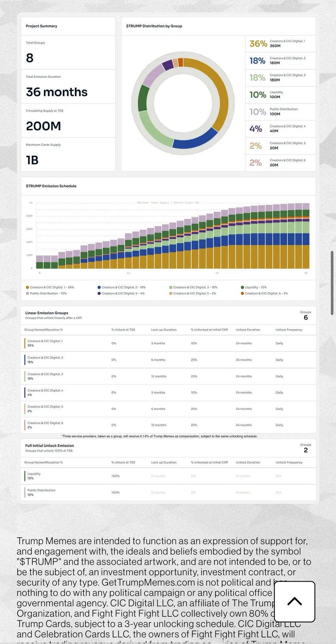Click the Liquidity 10% row in Full Initial Unlock
Viewport: 336px width, 644px height.
(168, 476)
